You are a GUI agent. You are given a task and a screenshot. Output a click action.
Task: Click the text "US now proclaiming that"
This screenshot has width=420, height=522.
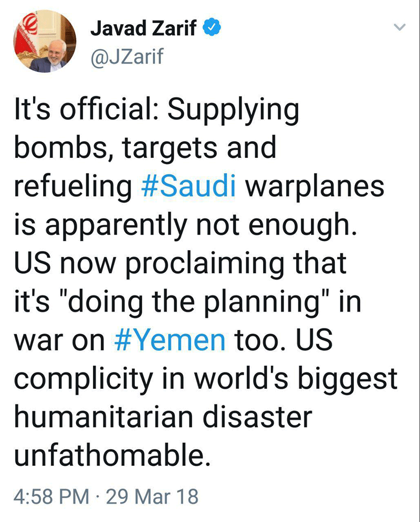click(x=180, y=263)
